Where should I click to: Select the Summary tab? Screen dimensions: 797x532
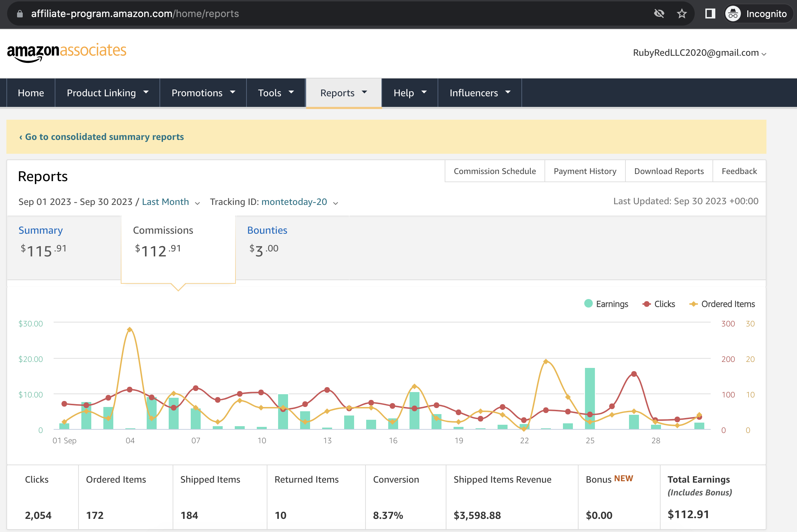[64, 248]
